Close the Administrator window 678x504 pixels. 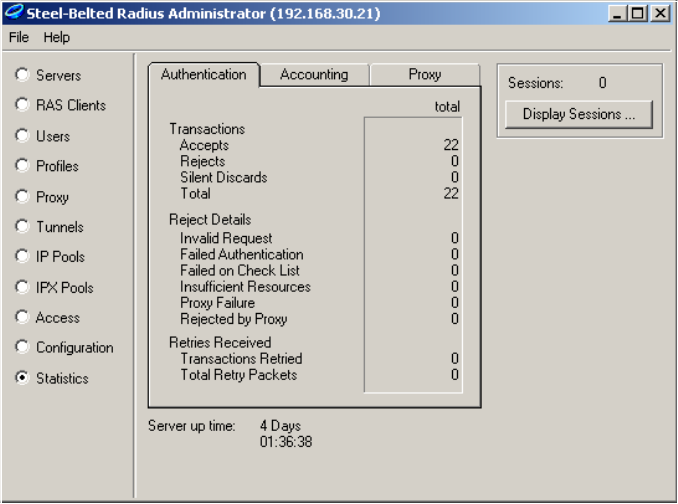660,13
